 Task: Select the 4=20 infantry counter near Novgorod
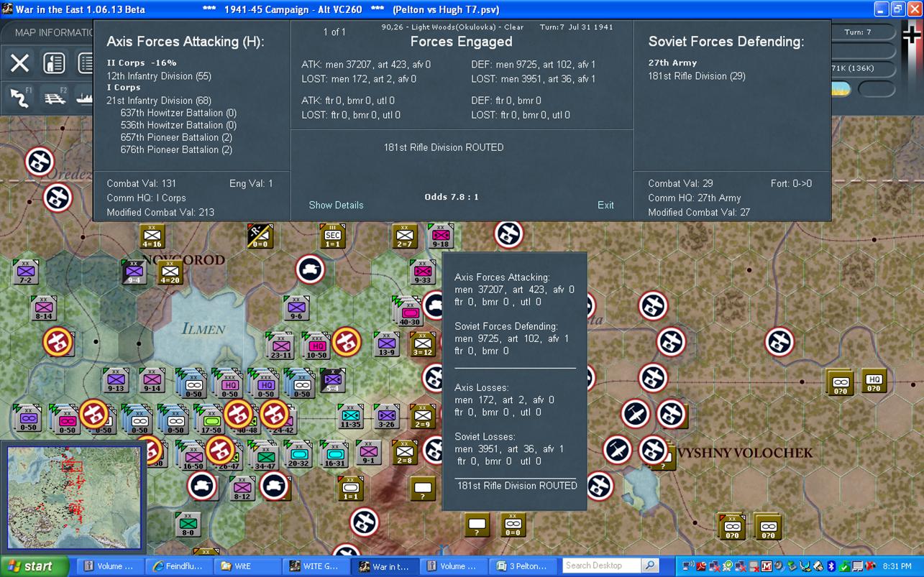(170, 272)
